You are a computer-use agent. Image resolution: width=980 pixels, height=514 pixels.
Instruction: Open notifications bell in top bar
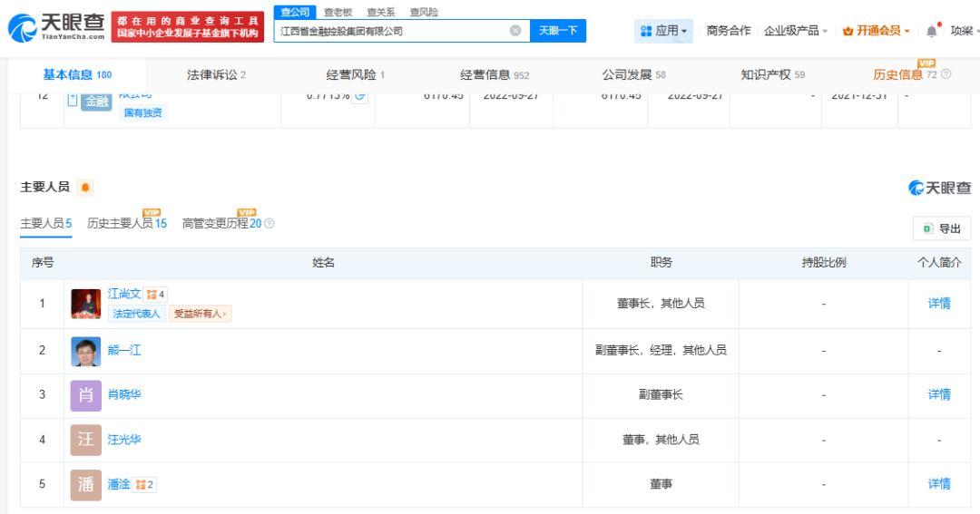931,31
